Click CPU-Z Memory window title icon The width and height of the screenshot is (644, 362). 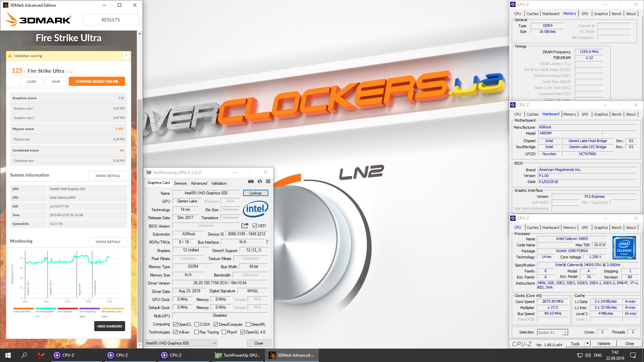tap(513, 4)
